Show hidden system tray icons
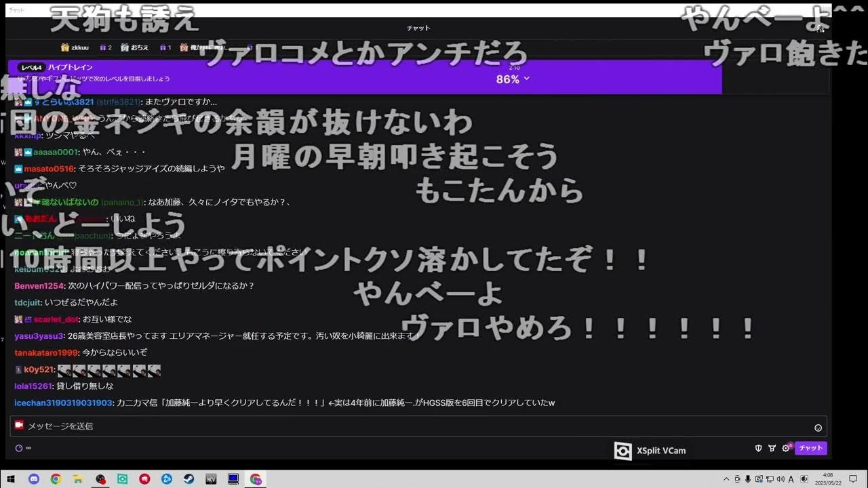 (726, 479)
